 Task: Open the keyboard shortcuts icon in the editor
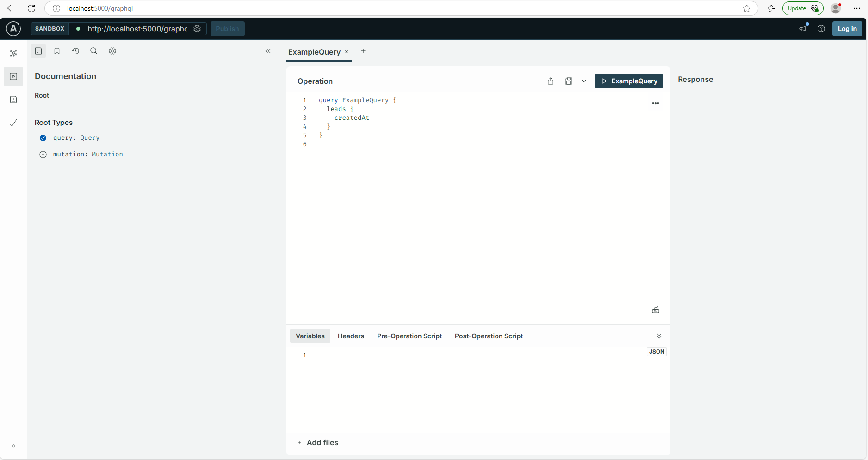(656, 310)
